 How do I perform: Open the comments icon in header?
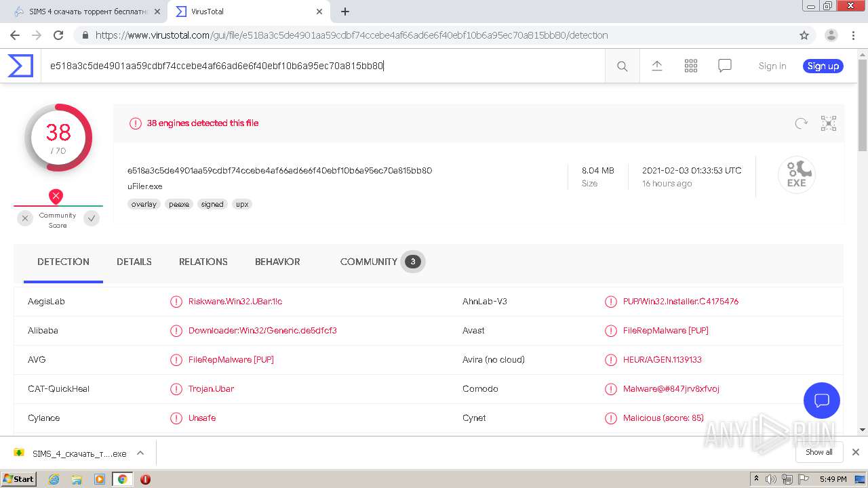[725, 66]
